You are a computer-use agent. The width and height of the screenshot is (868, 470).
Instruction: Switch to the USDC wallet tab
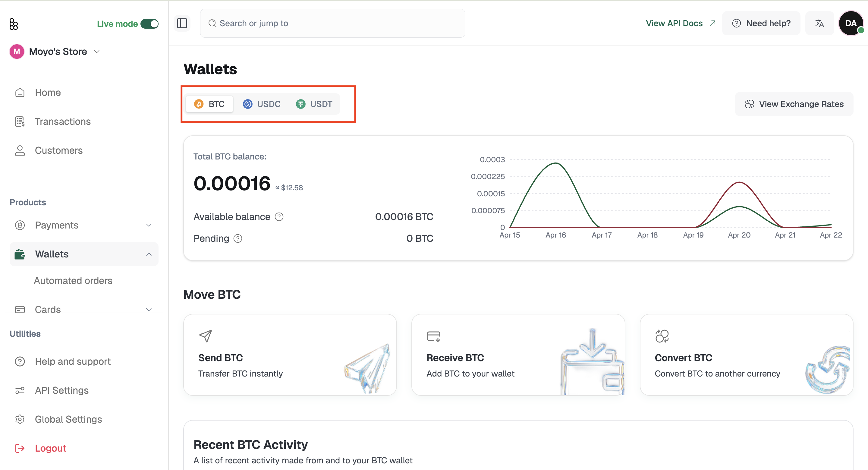point(262,104)
